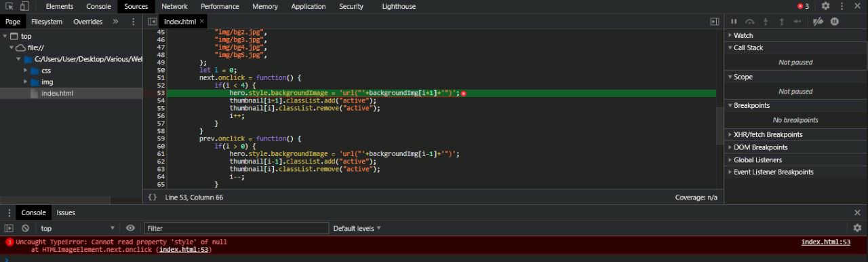Close the index.html editor tab
The image size is (868, 262).
tap(202, 22)
